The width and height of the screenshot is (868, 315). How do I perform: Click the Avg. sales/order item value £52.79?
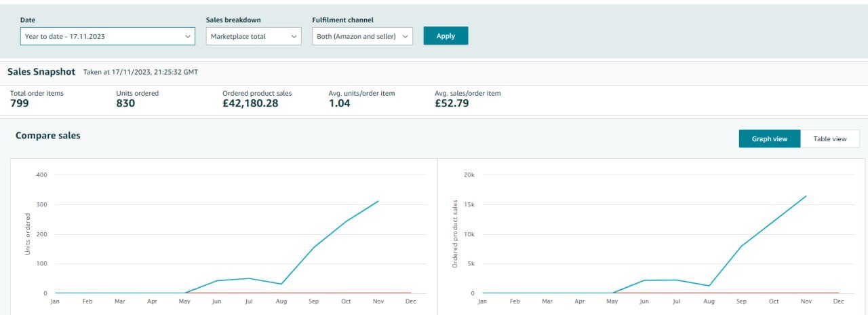point(452,104)
